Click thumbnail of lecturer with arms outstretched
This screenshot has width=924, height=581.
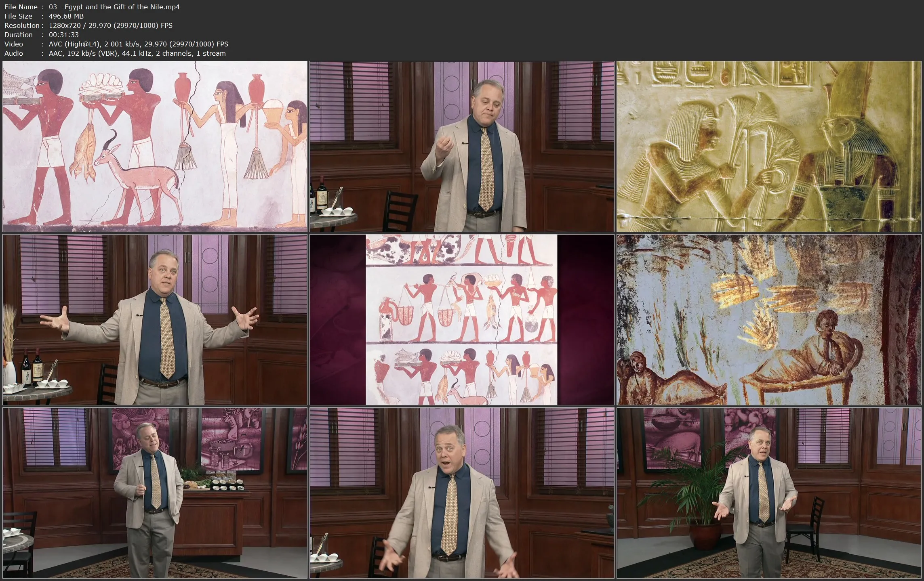pyautogui.click(x=155, y=320)
